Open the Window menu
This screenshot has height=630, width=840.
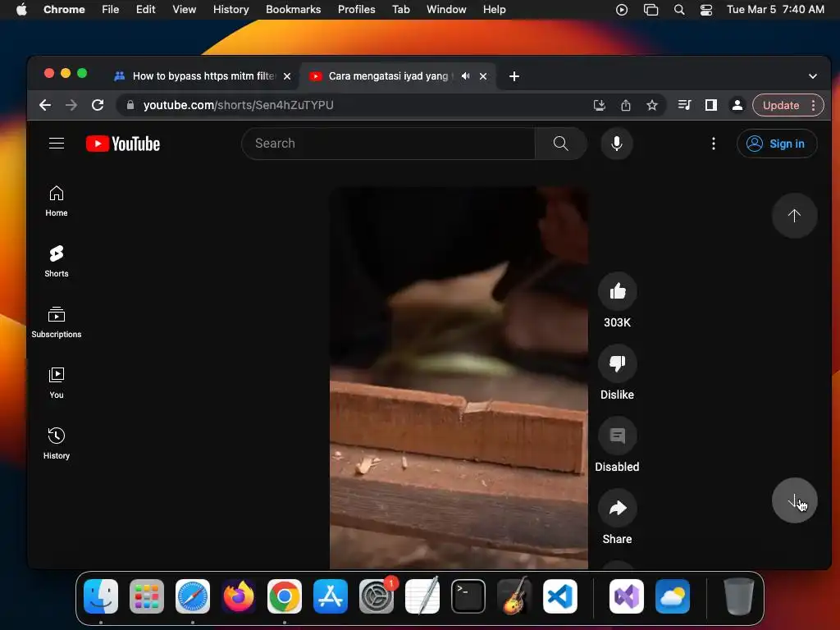(x=446, y=10)
